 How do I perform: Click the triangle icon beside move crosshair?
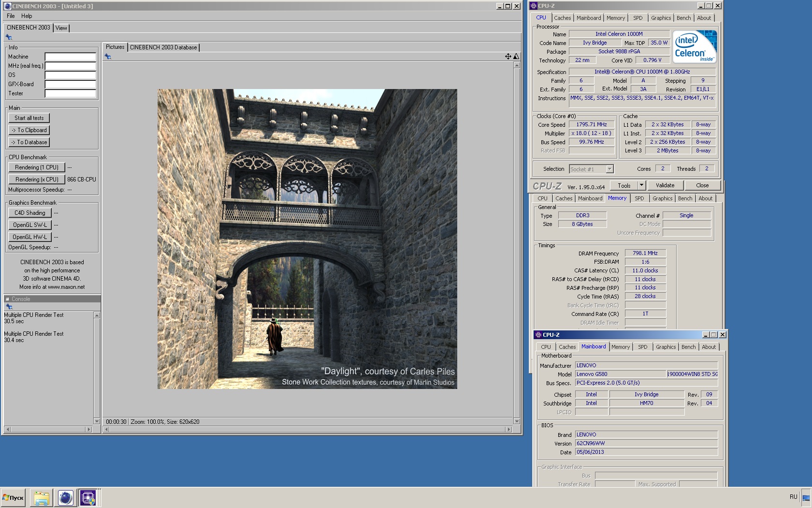click(x=516, y=57)
